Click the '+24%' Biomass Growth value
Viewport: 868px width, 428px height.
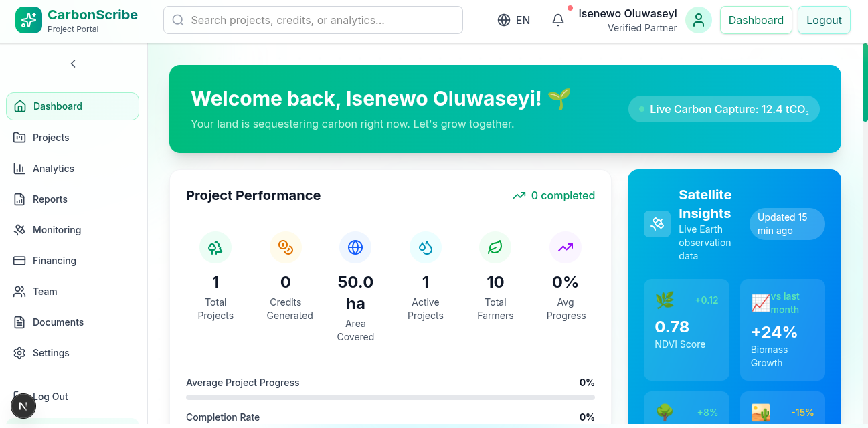pyautogui.click(x=774, y=332)
